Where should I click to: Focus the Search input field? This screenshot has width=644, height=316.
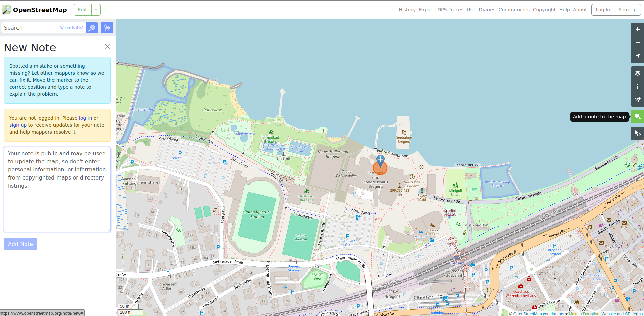click(44, 28)
